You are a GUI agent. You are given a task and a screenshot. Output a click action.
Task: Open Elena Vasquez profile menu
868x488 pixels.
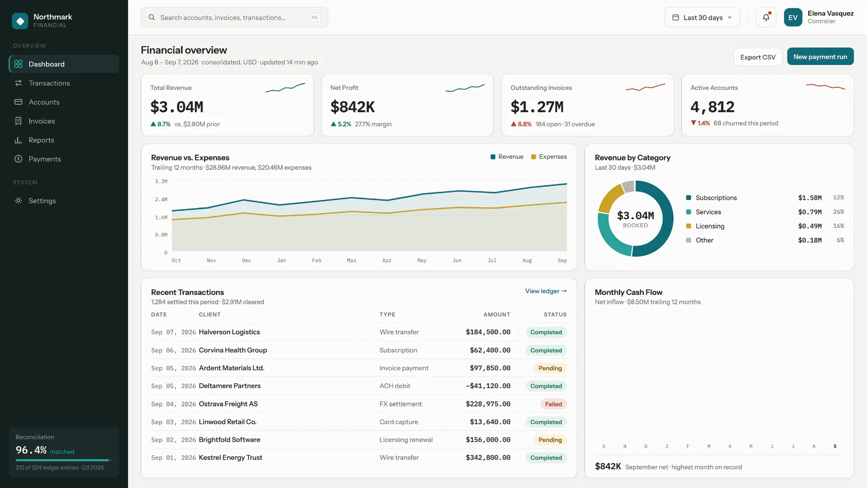tap(819, 17)
